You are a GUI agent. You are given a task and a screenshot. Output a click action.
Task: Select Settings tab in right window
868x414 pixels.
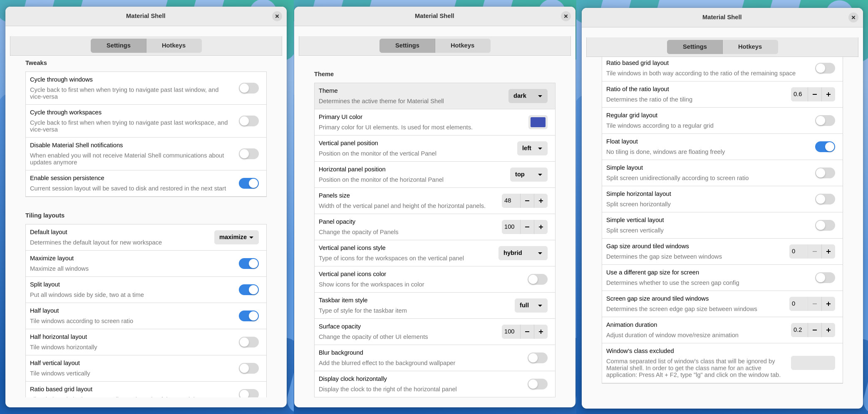click(x=695, y=47)
